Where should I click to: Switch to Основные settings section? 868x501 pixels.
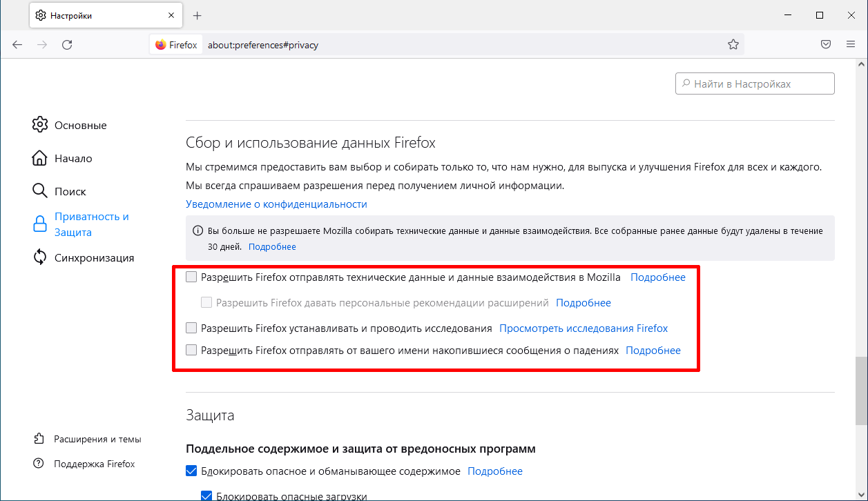coord(80,126)
